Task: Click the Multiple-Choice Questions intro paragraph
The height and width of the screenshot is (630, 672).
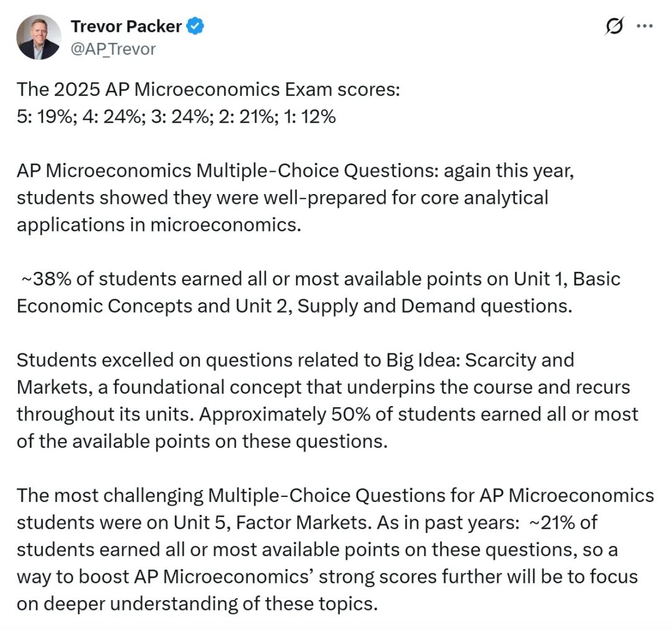Action: (296, 197)
